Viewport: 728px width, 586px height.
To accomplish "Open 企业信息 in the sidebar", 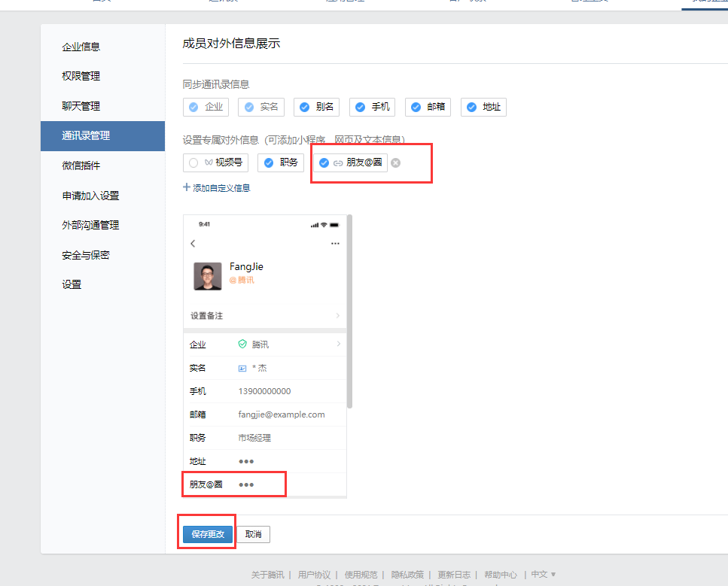I will pyautogui.click(x=81, y=47).
